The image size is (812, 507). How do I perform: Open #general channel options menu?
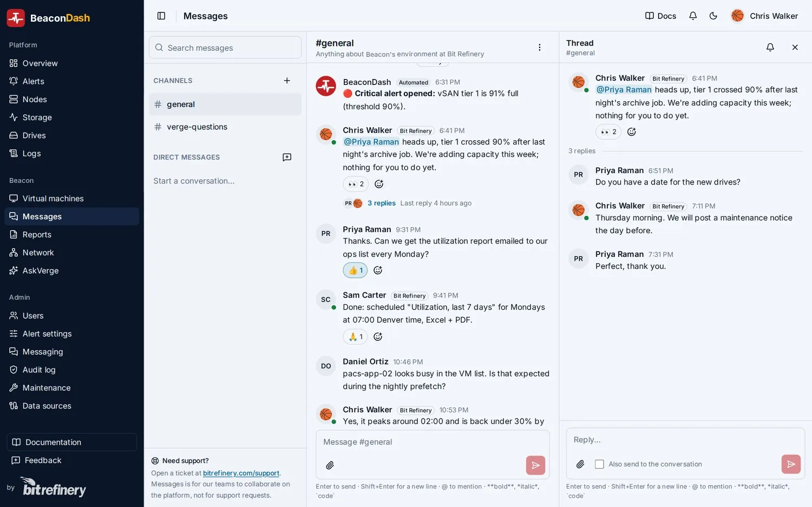(x=540, y=47)
